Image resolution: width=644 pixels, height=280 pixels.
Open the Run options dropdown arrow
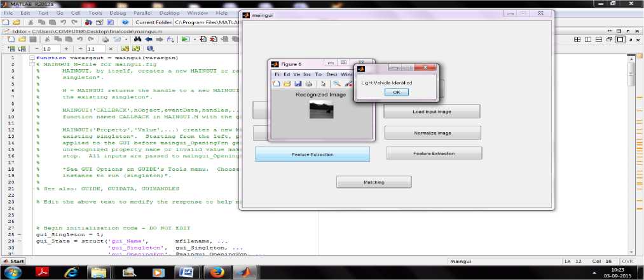click(x=195, y=39)
